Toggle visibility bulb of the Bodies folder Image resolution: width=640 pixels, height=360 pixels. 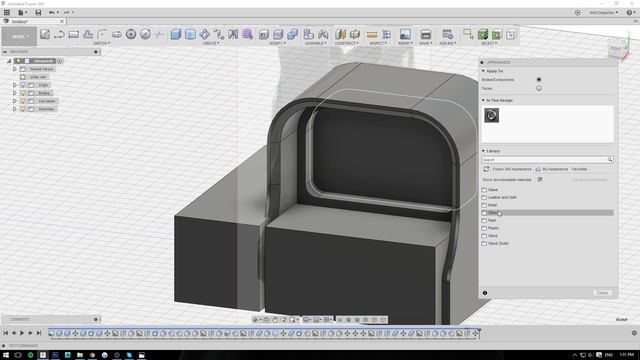tap(23, 93)
